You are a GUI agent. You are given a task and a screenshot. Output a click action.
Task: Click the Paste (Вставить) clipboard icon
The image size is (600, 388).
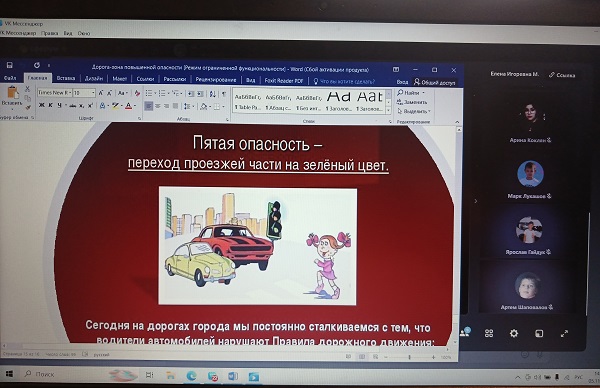[12, 93]
